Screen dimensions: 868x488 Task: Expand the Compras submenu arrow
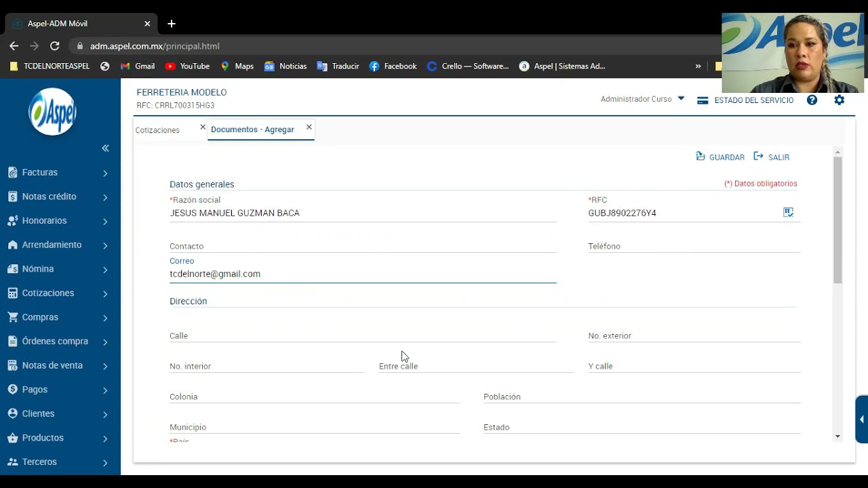[105, 318]
